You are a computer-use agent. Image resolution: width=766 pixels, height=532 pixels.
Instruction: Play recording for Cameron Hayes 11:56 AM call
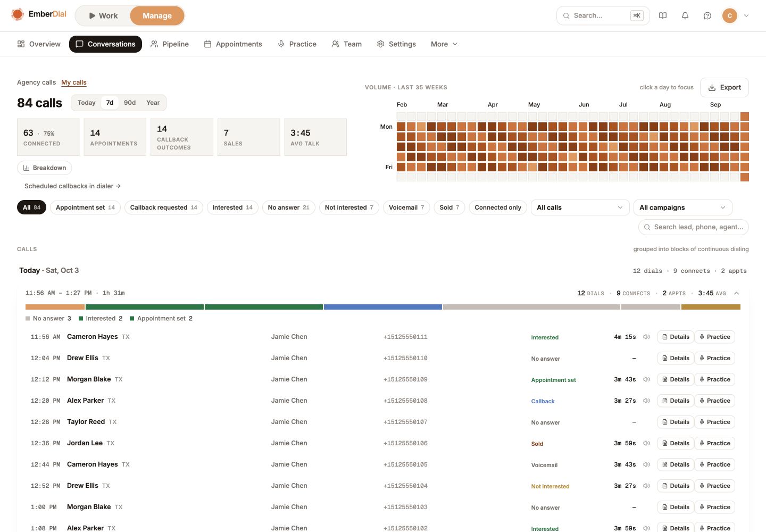646,337
